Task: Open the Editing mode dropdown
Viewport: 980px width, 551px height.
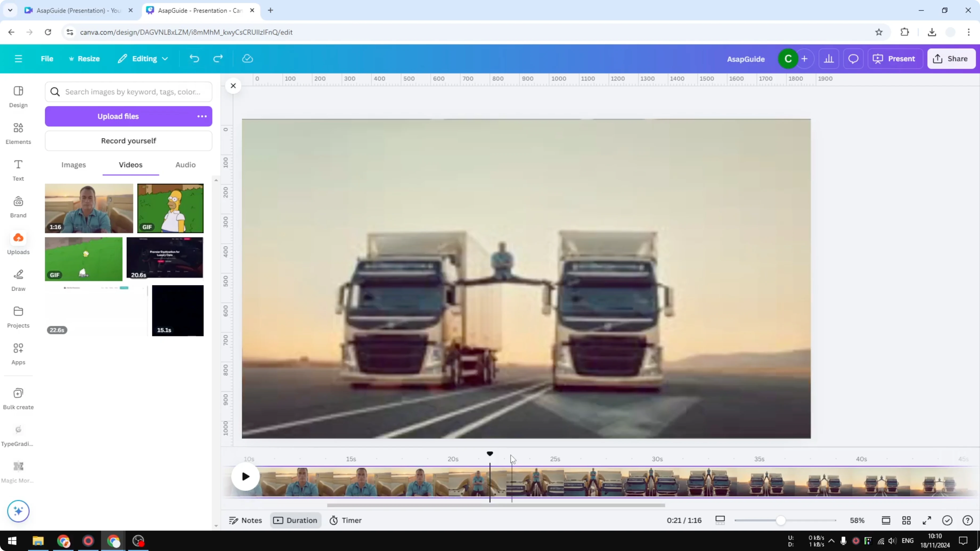Action: pyautogui.click(x=143, y=58)
